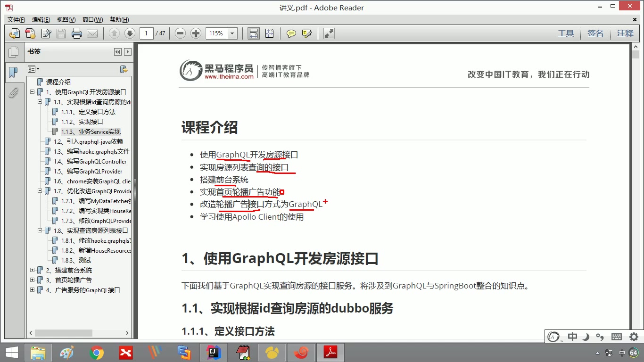Select bookmark 课程介绍
The width and height of the screenshot is (644, 362).
58,82
